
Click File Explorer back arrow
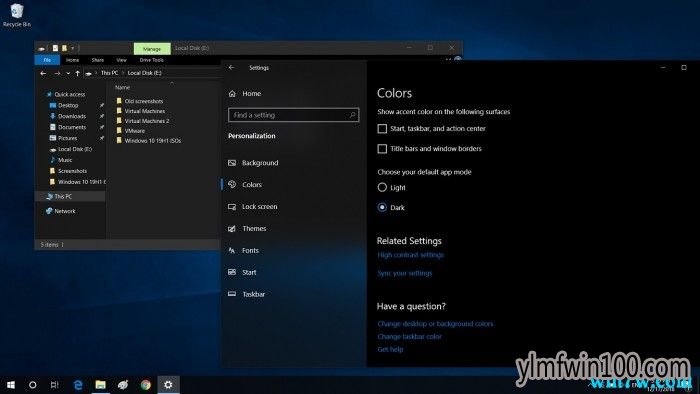click(x=43, y=73)
